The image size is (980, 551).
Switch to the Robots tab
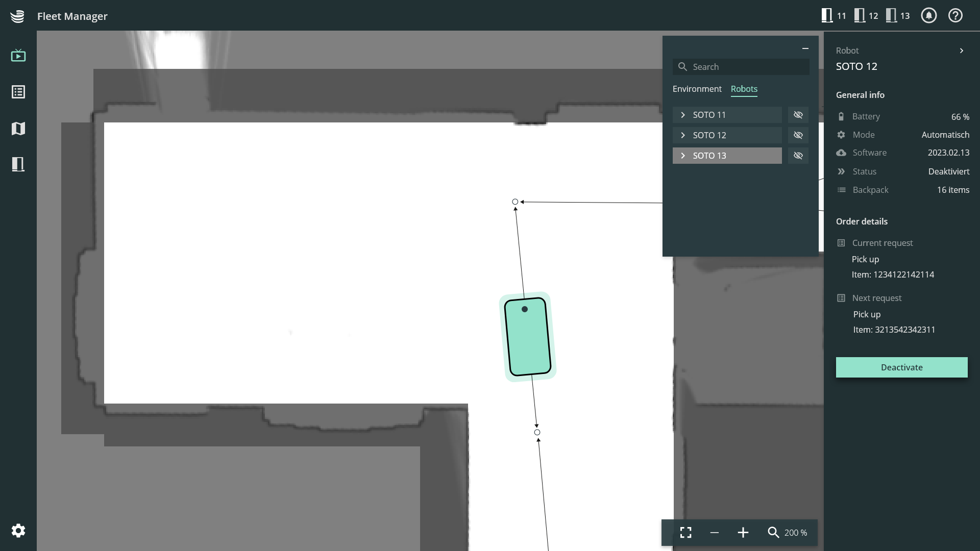click(744, 89)
